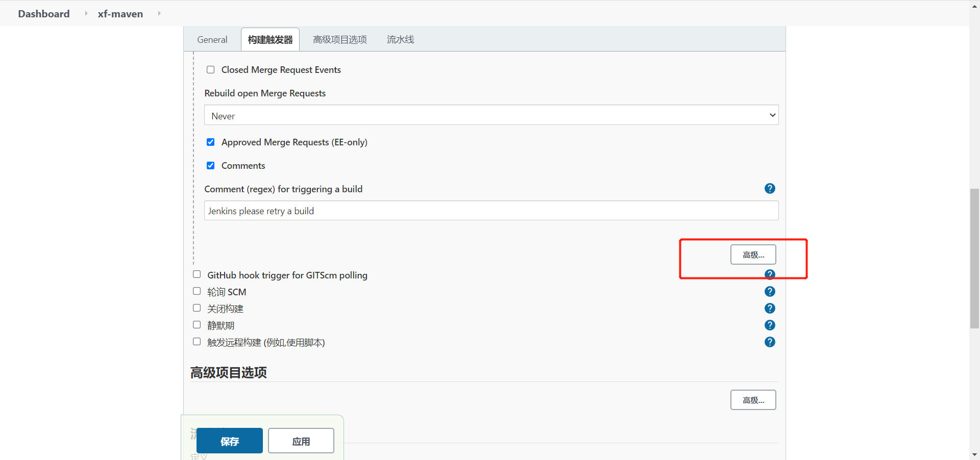Expand the breadcrumb arrow after xf-maven
This screenshot has width=980, height=460.
[159, 14]
